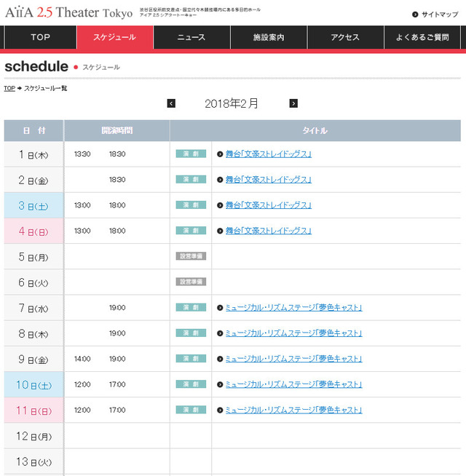Open the よくあるご質問 navigation tab
The width and height of the screenshot is (466, 476).
[422, 37]
